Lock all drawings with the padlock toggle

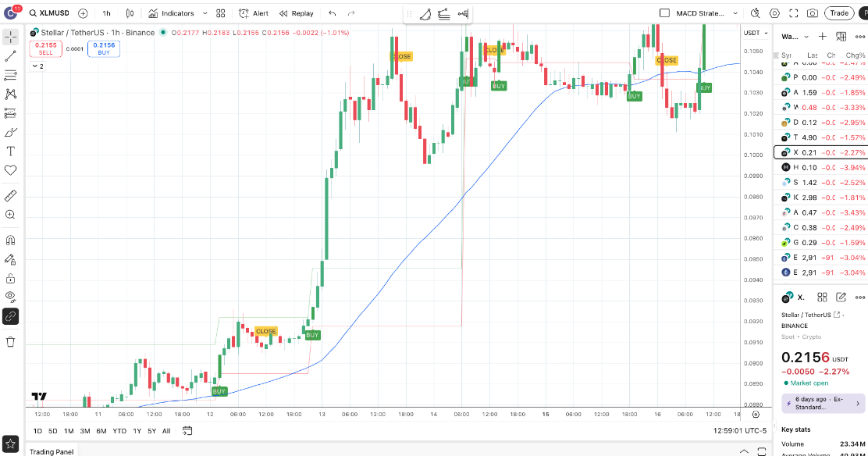[x=11, y=279]
